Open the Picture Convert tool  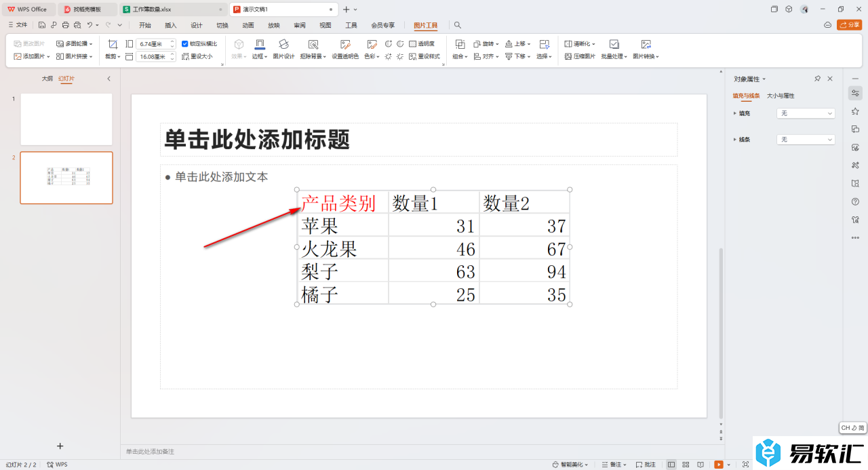pyautogui.click(x=646, y=49)
